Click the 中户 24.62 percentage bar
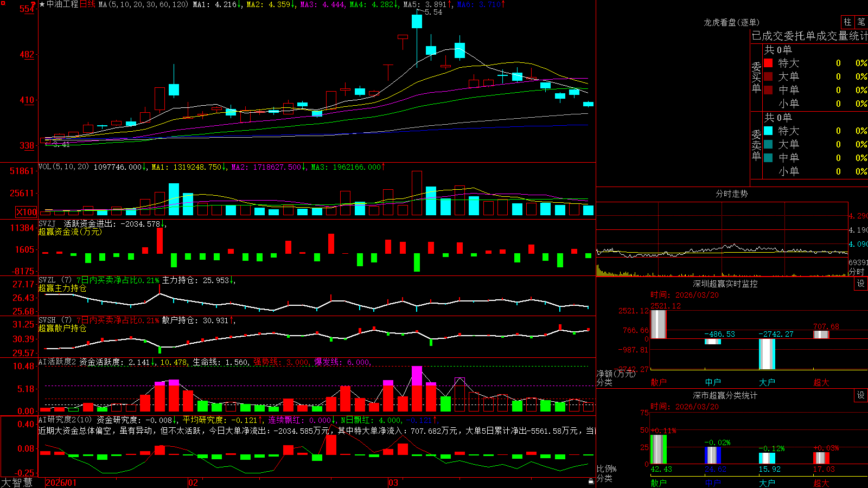This screenshot has height=488, width=868. pos(713,455)
